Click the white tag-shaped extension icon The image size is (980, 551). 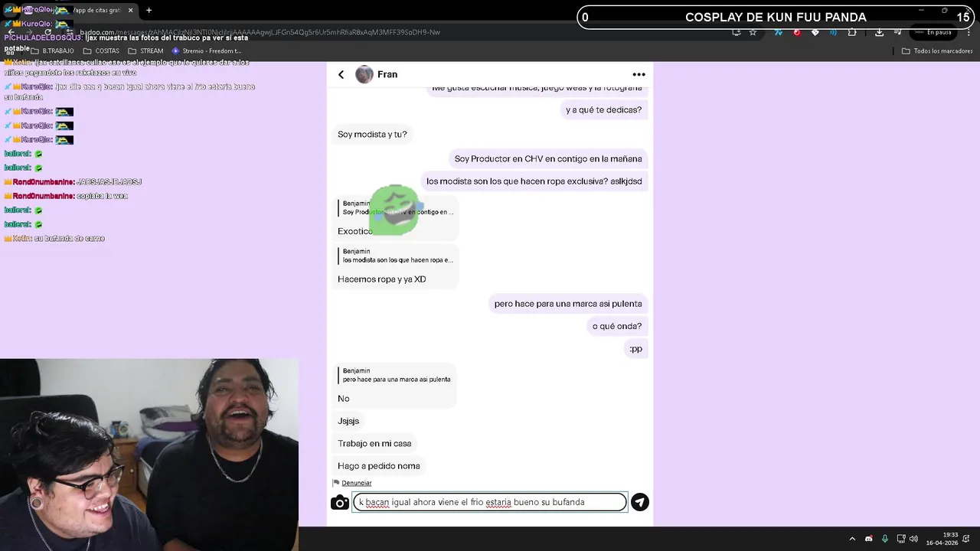pyautogui.click(x=815, y=32)
